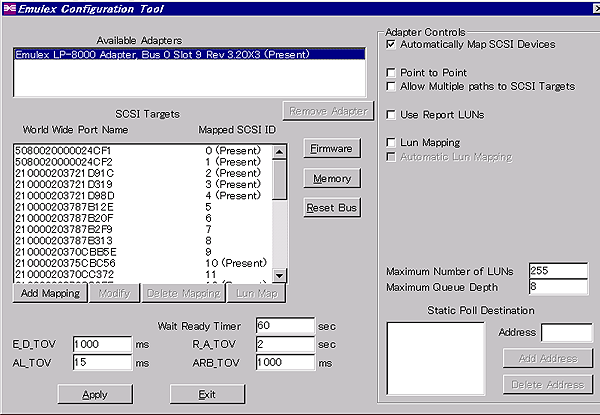
Task: Click the Add Mapping button
Action: 50,293
